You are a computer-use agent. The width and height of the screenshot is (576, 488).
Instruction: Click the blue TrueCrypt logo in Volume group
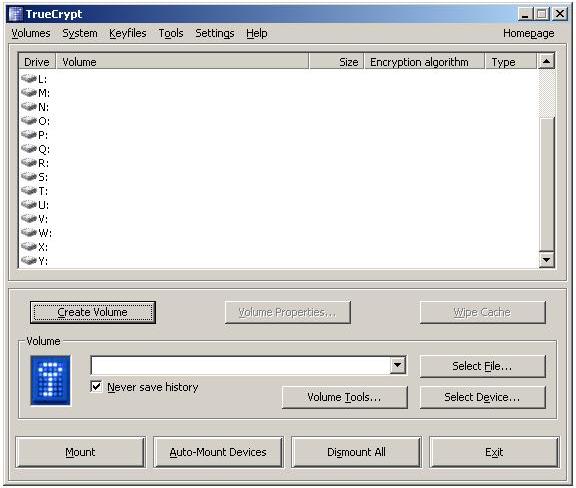pyautogui.click(x=50, y=380)
